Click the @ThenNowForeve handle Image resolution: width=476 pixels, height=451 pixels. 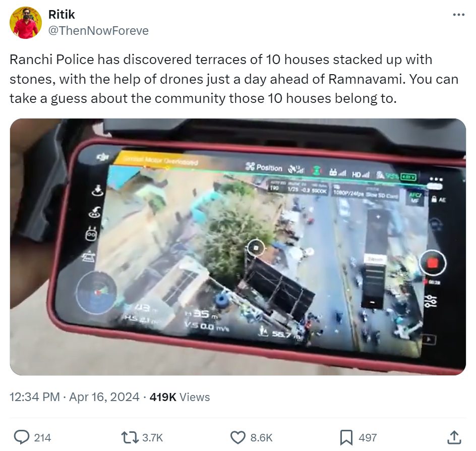pyautogui.click(x=98, y=31)
